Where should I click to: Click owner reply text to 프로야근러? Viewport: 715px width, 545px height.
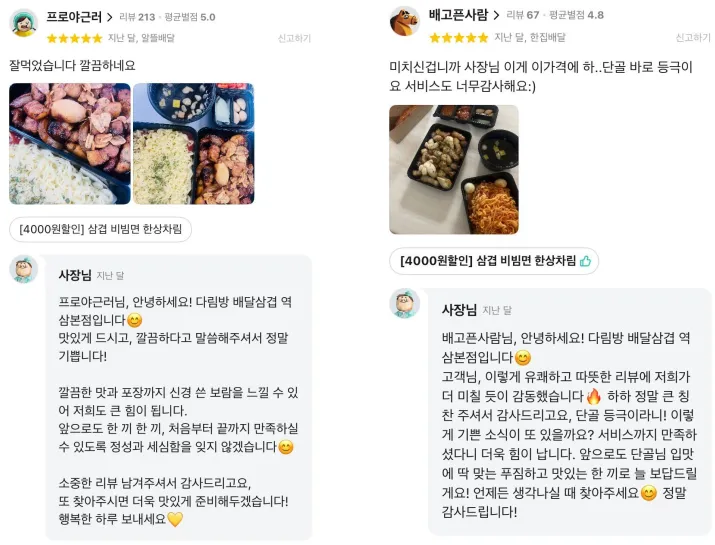tap(178, 410)
